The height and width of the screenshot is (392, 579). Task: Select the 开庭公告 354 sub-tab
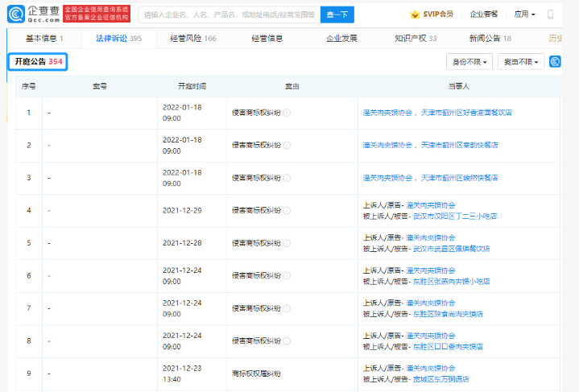(38, 62)
